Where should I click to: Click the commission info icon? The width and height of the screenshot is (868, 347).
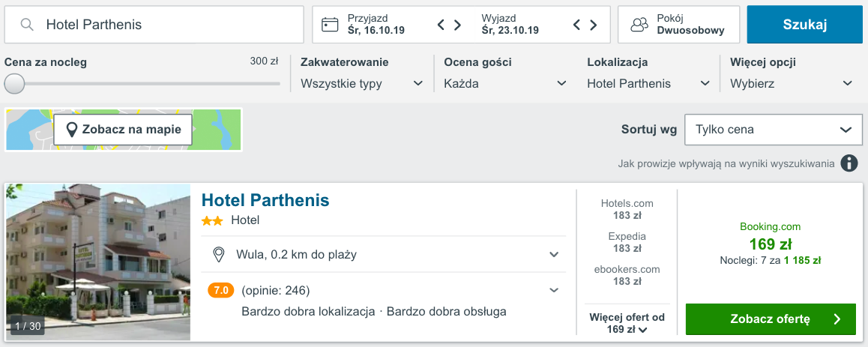[x=849, y=163]
